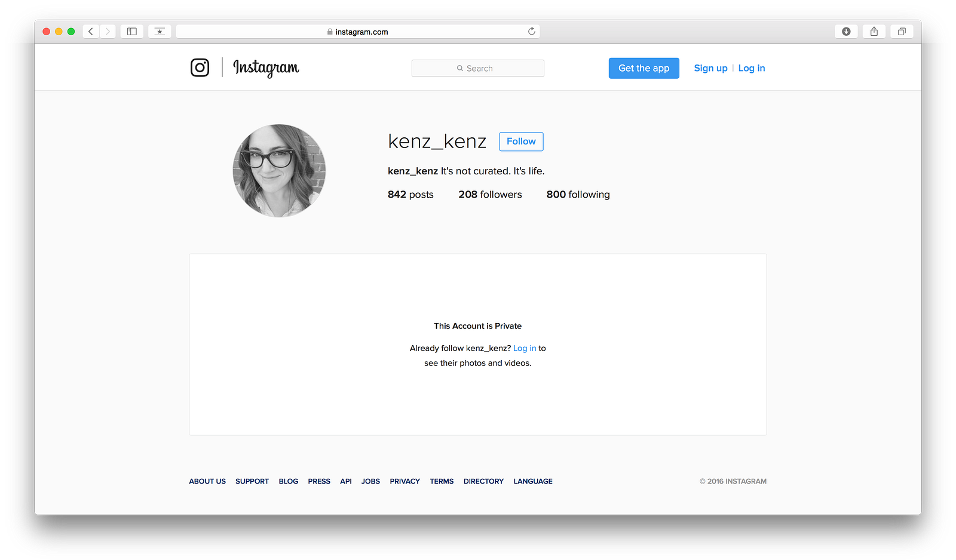Image resolution: width=956 pixels, height=560 pixels.
Task: Click the bio "It's not curated. It's life."
Action: [493, 171]
